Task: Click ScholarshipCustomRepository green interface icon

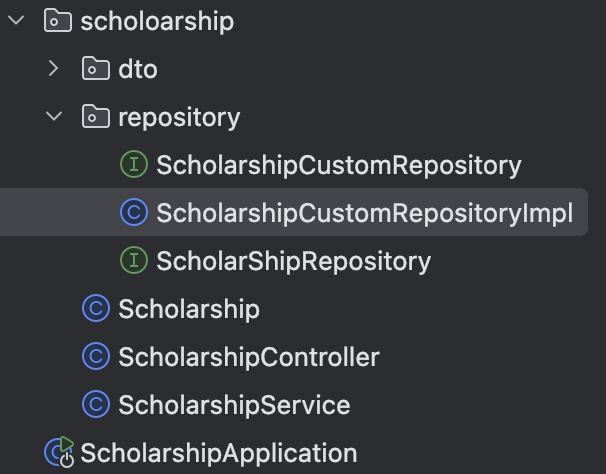Action: [x=134, y=164]
